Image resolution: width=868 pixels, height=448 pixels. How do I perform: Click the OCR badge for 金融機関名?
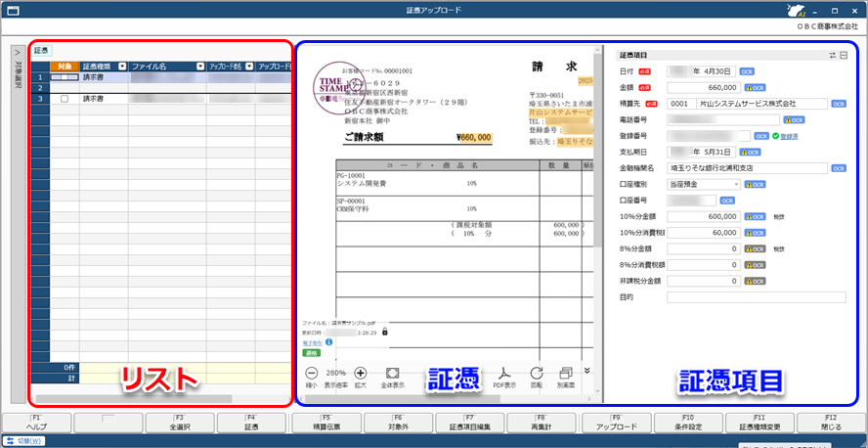[x=839, y=168]
